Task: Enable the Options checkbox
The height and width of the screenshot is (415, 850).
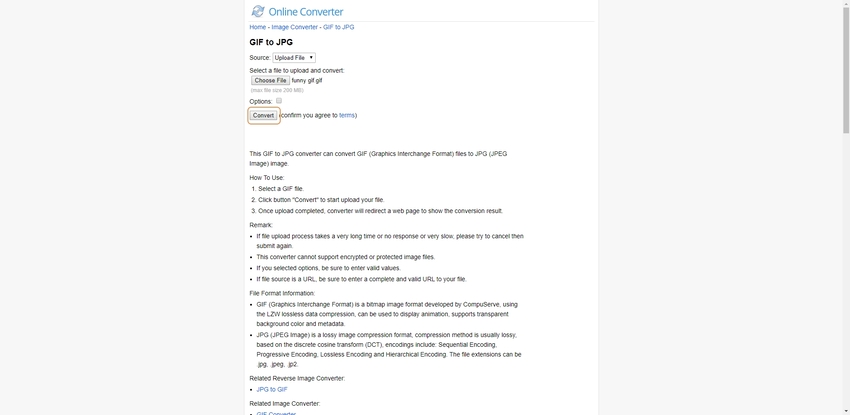Action: [x=279, y=101]
